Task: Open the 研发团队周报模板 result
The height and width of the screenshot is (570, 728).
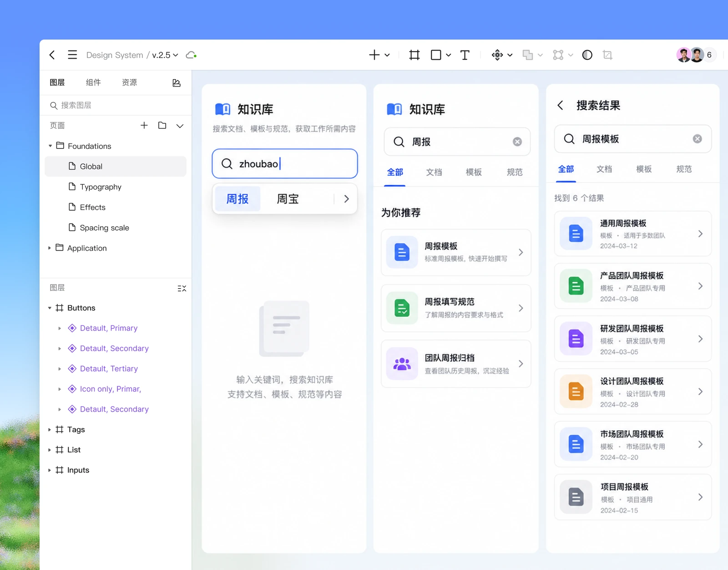Action: [633, 339]
